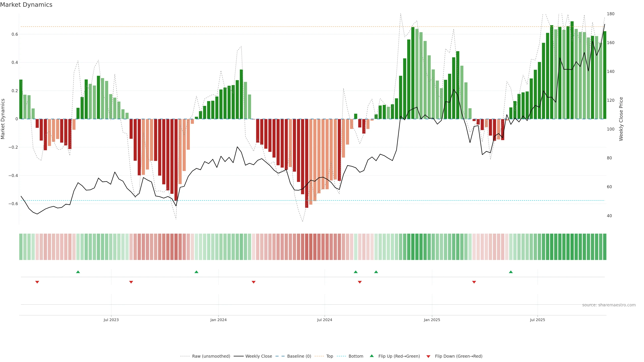Toggle the Top line legend entry
This screenshot has width=644, height=362.
pyautogui.click(x=329, y=356)
